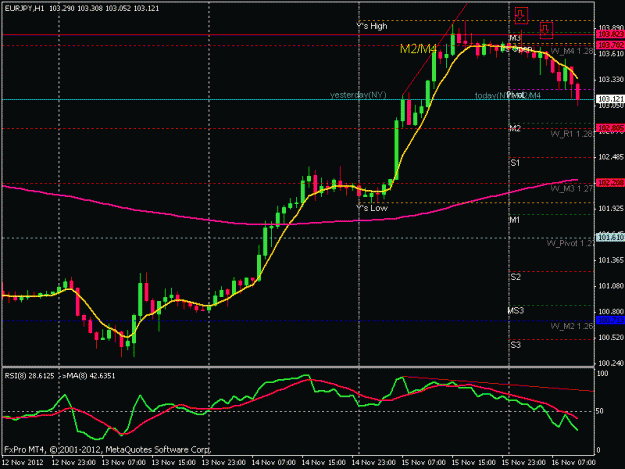Click the "14 Nov 15:00" time label

(324, 463)
